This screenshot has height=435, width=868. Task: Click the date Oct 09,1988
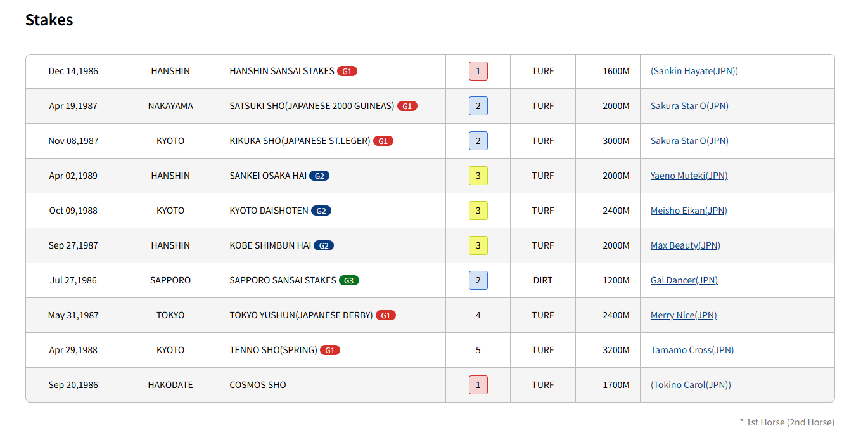[73, 211]
